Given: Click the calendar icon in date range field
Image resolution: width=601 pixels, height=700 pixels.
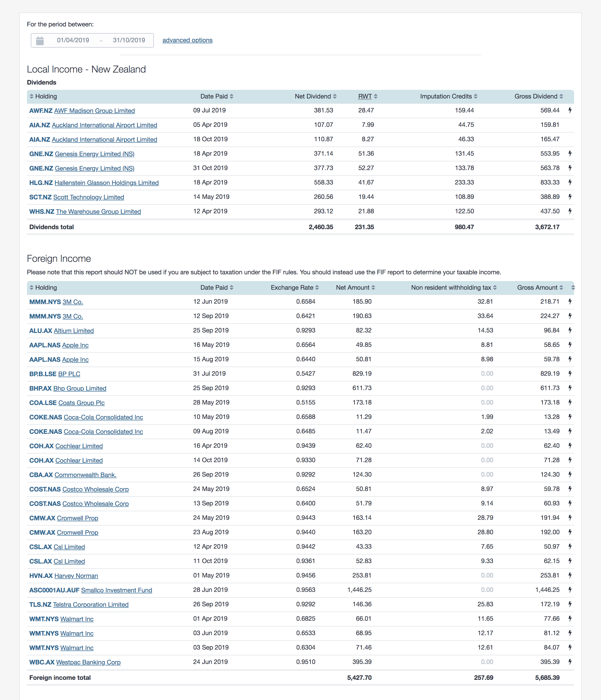Looking at the screenshot, I should pos(40,41).
